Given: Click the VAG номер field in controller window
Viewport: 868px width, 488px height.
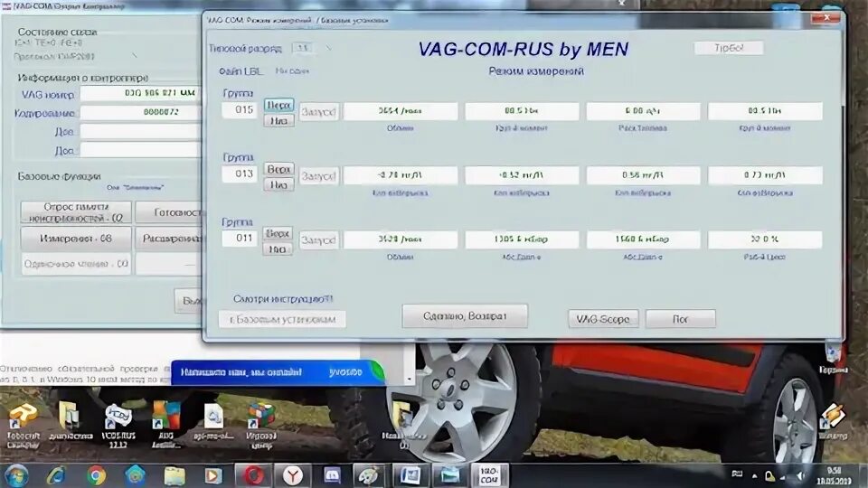Looking at the screenshot, I should click(x=140, y=93).
